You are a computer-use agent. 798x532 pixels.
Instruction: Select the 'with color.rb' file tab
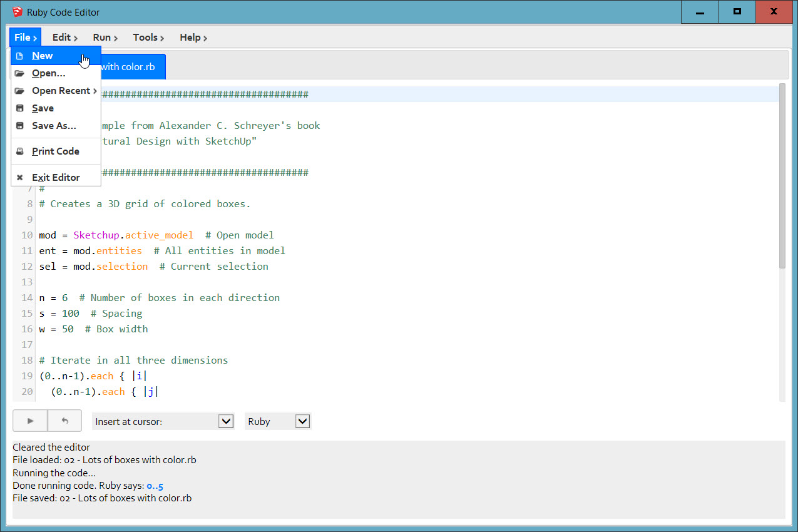(131, 66)
